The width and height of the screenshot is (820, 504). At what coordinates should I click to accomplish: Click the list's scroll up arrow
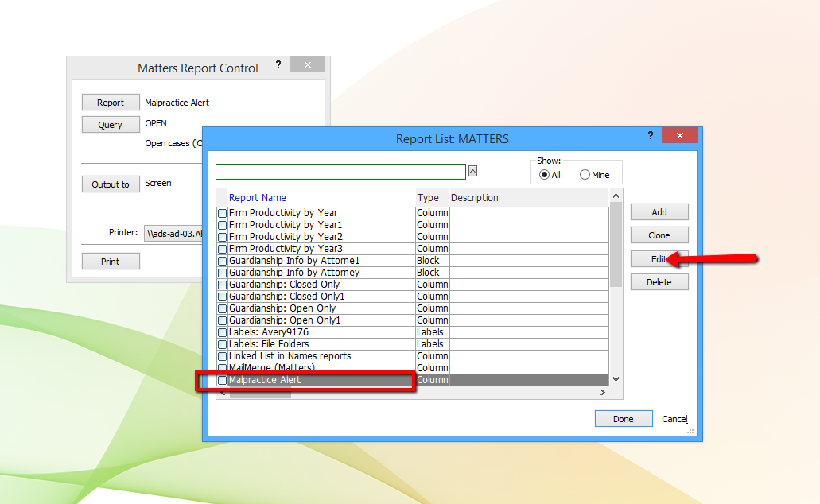pyautogui.click(x=616, y=196)
